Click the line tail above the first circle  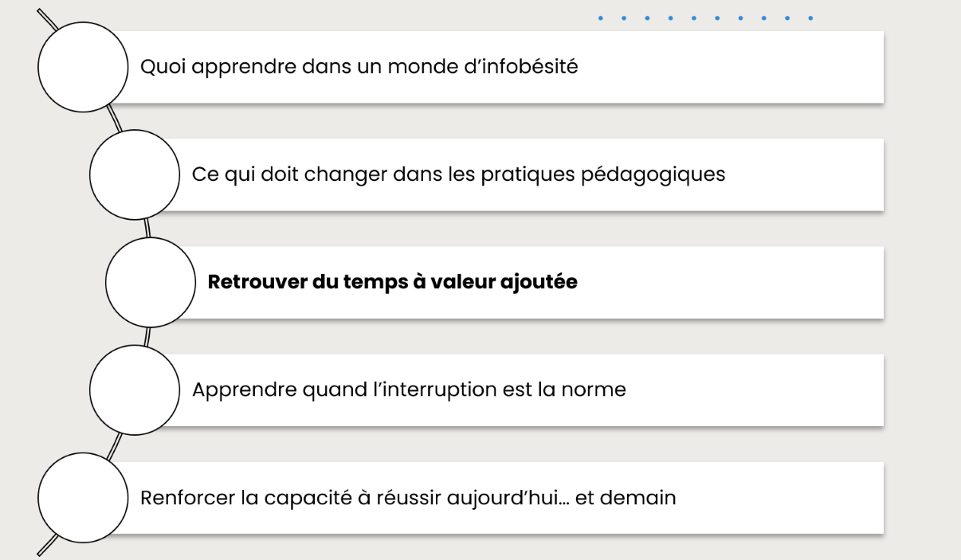tap(46, 19)
